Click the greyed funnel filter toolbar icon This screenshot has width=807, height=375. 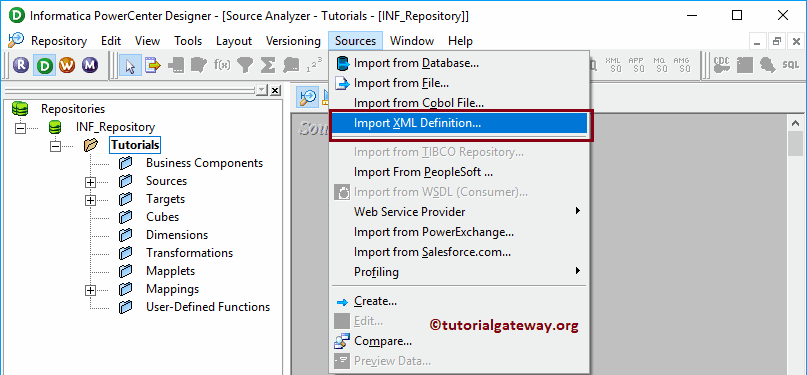point(246,65)
